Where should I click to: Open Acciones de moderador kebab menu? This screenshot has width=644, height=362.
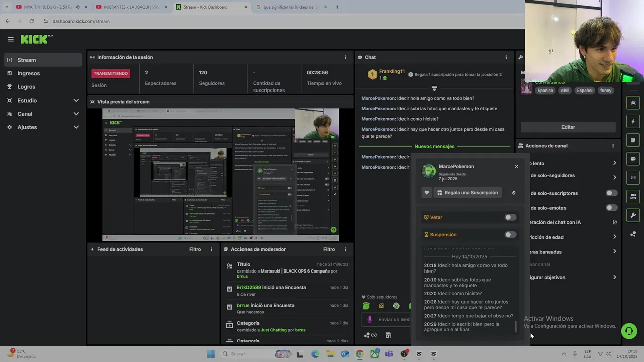pyautogui.click(x=345, y=249)
